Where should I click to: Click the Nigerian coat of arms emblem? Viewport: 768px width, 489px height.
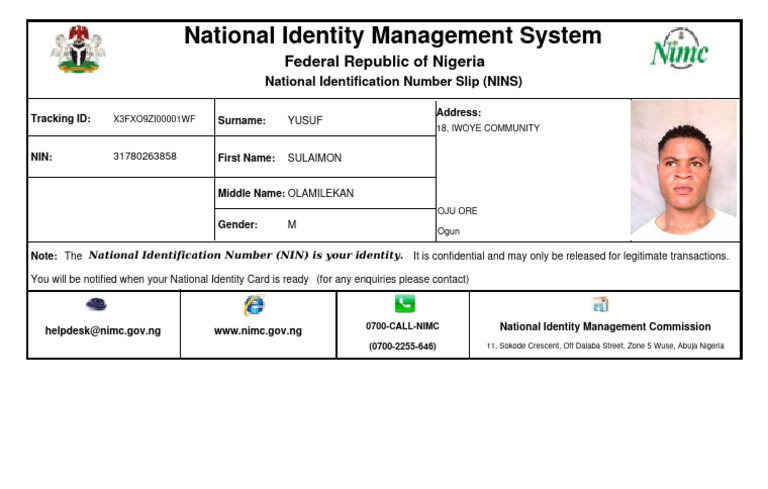tap(78, 49)
